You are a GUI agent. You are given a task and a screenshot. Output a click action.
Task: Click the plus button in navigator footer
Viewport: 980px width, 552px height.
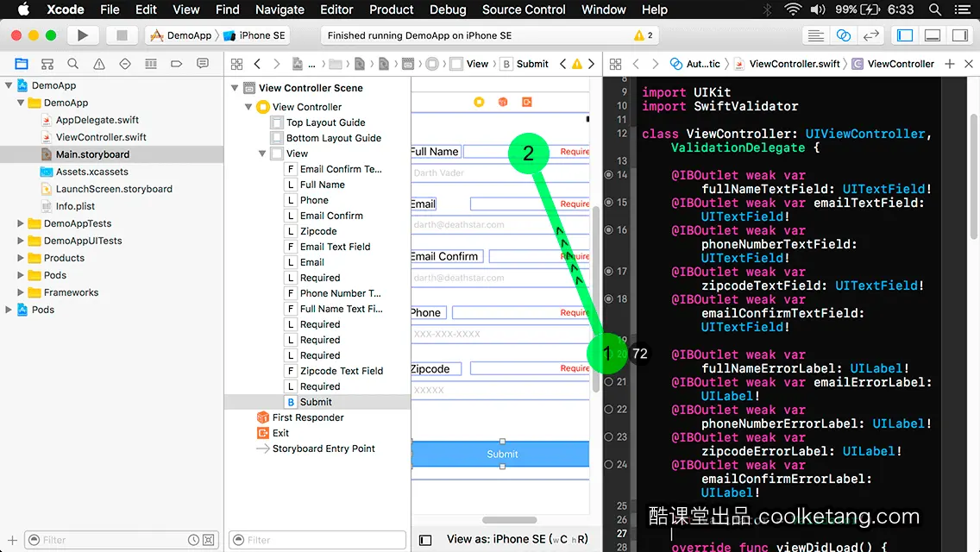12,540
